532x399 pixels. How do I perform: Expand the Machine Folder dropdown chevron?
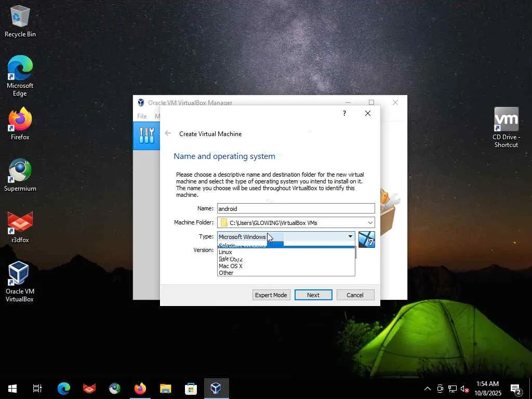coord(370,222)
